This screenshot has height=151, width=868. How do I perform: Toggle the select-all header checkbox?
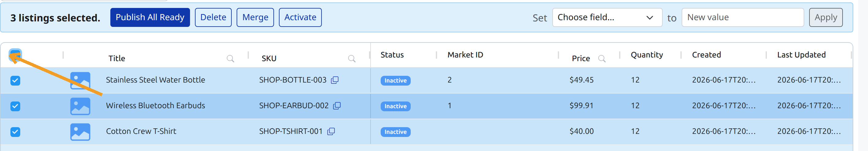tap(15, 55)
